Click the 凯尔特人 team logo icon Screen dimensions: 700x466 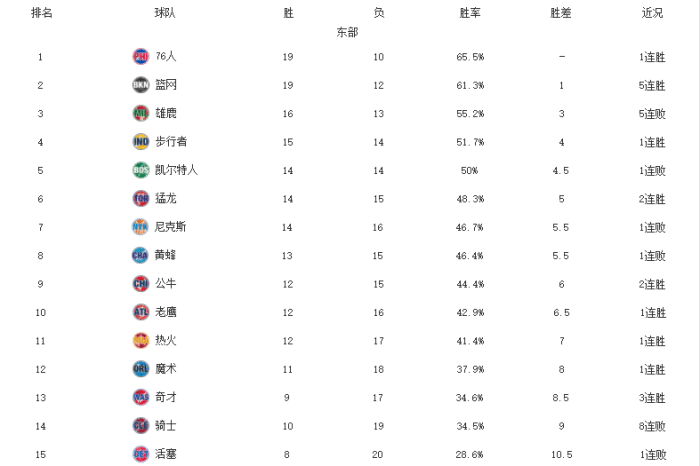point(141,170)
